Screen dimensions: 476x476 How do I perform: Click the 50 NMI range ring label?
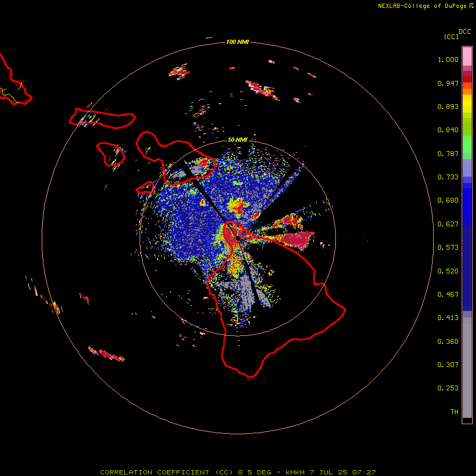tap(237, 140)
